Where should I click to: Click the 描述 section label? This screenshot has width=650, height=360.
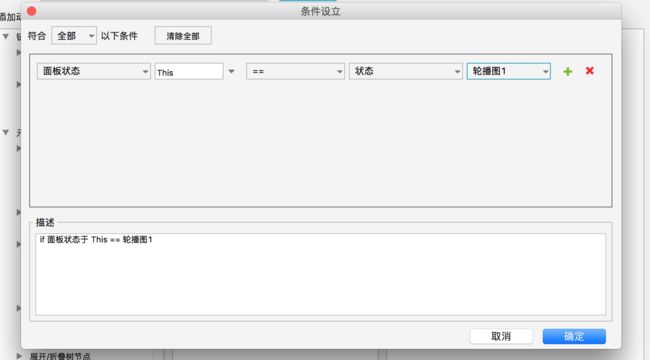tap(45, 223)
